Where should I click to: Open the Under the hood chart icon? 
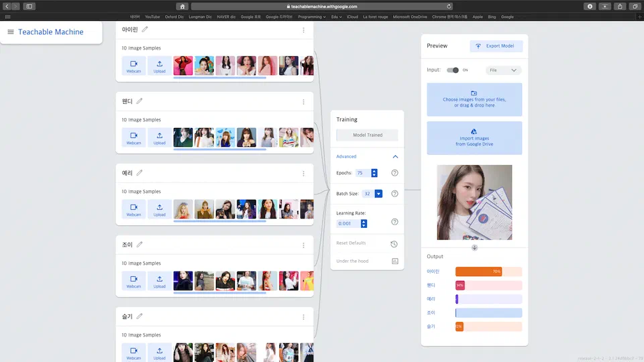pos(394,261)
